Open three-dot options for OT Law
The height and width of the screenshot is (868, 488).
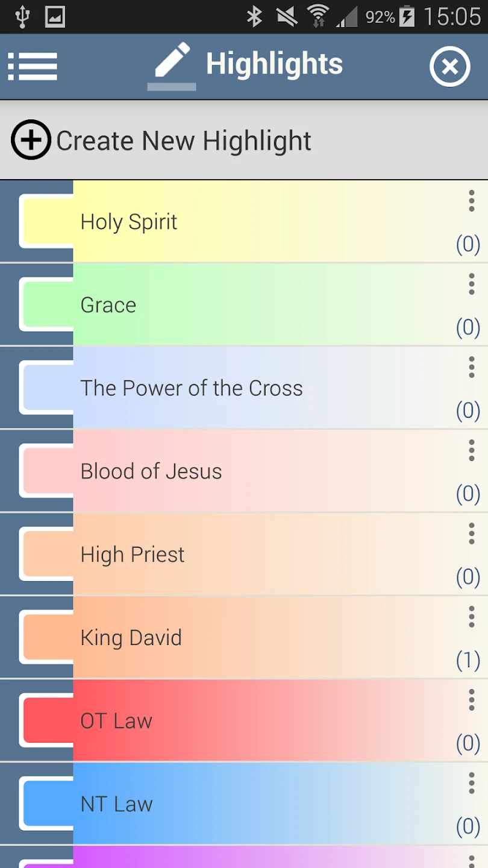pyautogui.click(x=471, y=700)
